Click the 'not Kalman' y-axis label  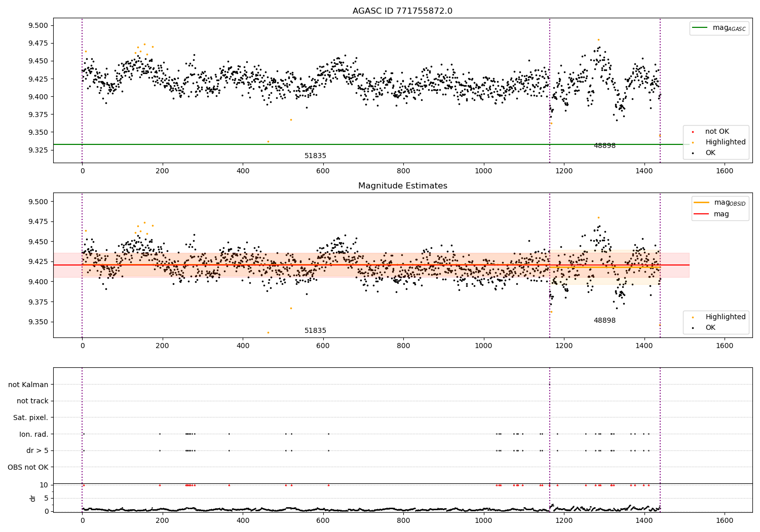tap(28, 385)
